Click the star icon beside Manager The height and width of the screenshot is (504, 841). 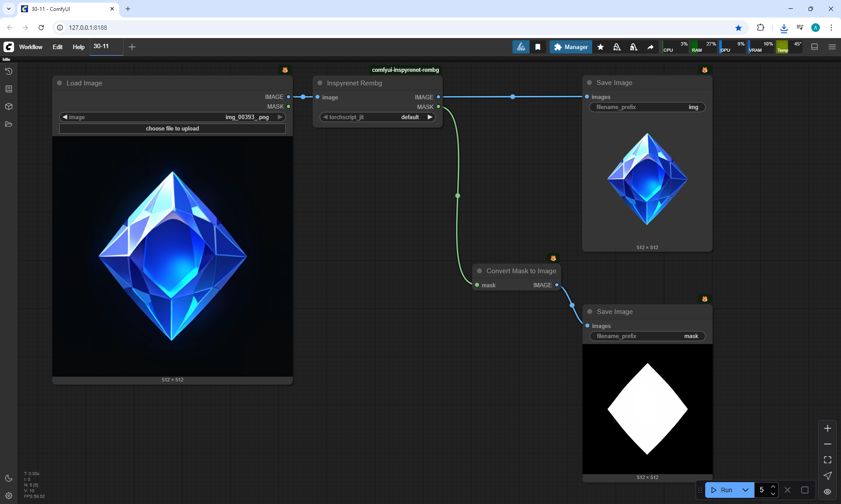pos(601,47)
